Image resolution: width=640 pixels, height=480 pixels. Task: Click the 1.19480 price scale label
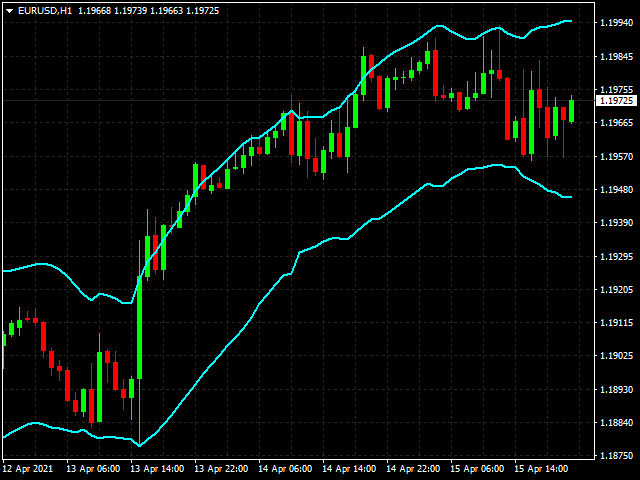616,190
